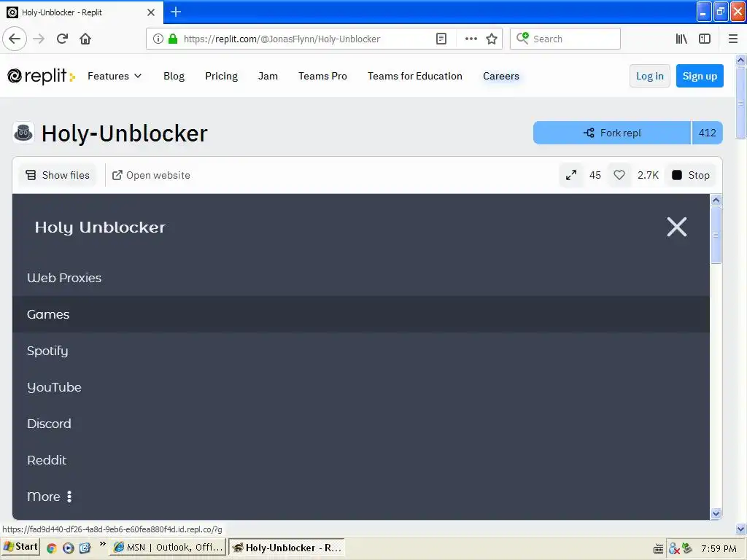Launch Windows Media Player from quick launch
747x560 pixels.
[68, 548]
